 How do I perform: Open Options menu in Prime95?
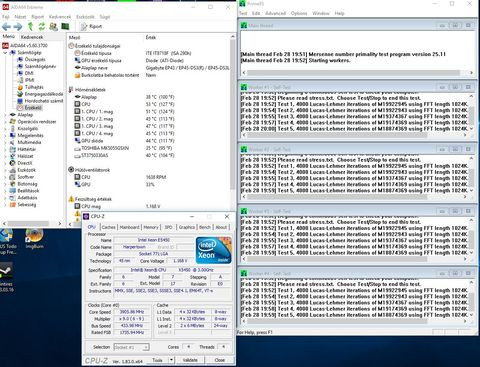299,13
